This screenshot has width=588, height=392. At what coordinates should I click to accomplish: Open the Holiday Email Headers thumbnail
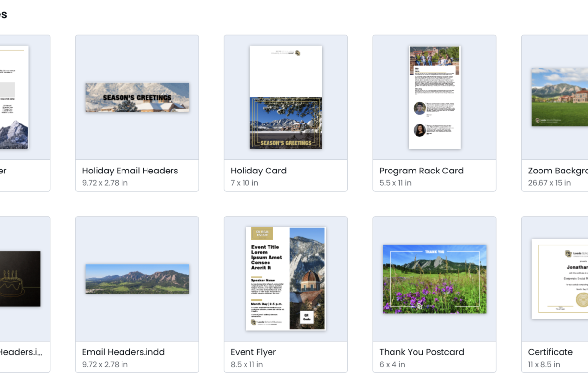click(137, 97)
